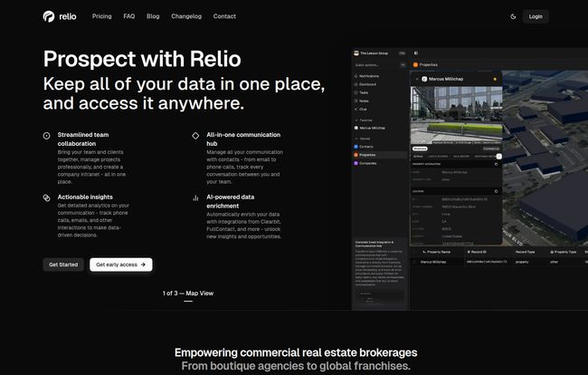
Task: Sort by the Record ID column
Action: [477, 252]
